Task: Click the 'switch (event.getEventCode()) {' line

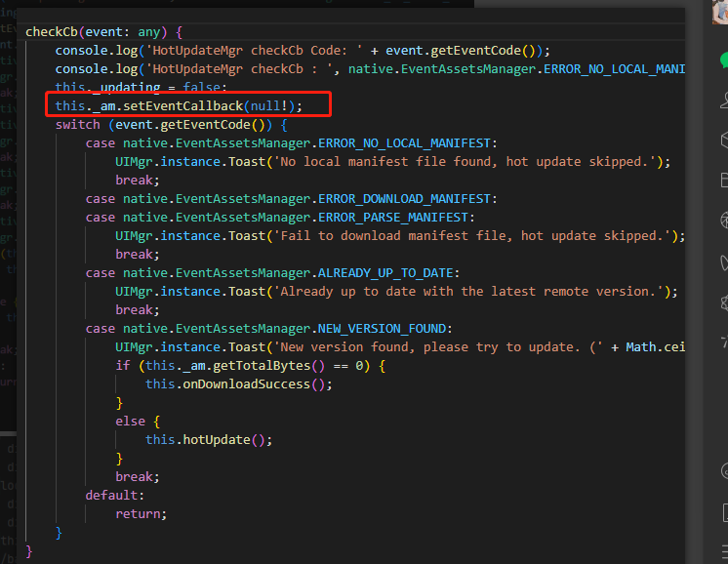Action: tap(172, 124)
